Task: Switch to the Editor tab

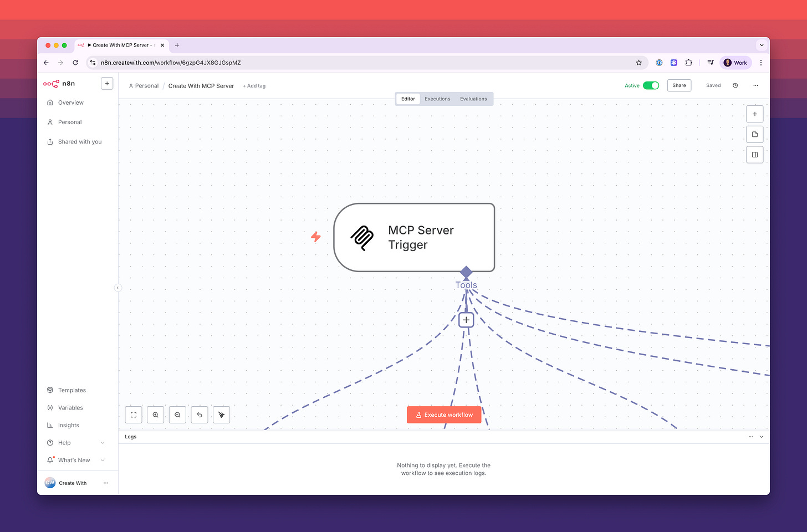Action: tap(408, 99)
